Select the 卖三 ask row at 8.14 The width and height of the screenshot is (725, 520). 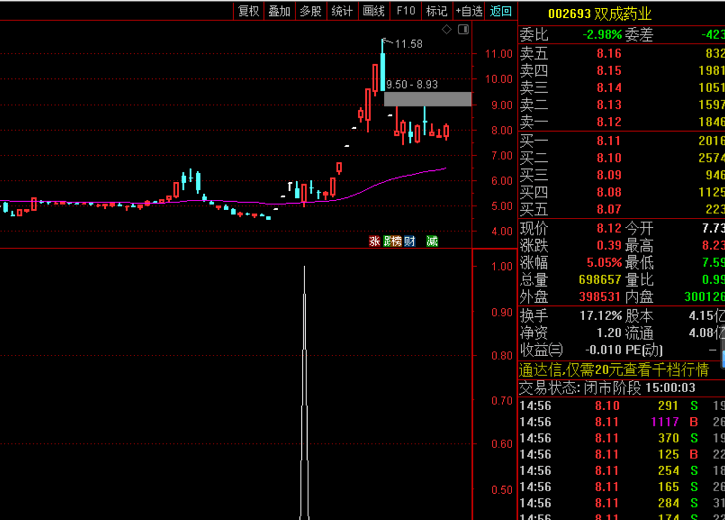[x=621, y=88]
